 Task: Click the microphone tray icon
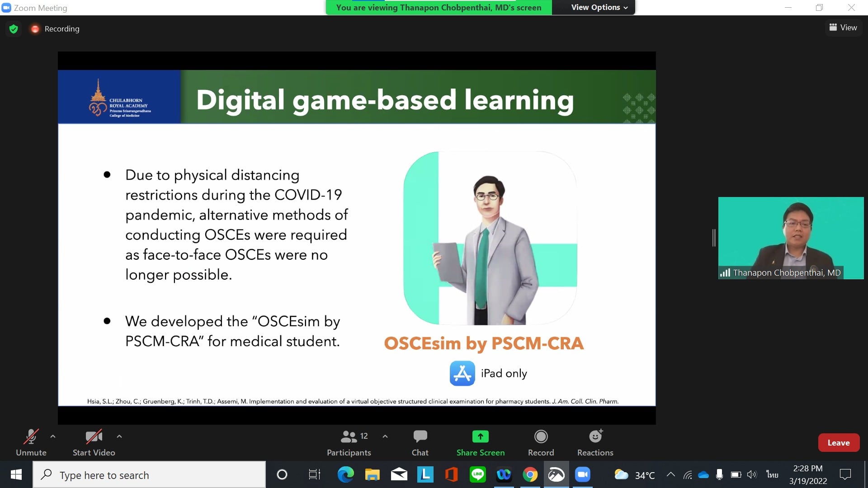point(719,475)
